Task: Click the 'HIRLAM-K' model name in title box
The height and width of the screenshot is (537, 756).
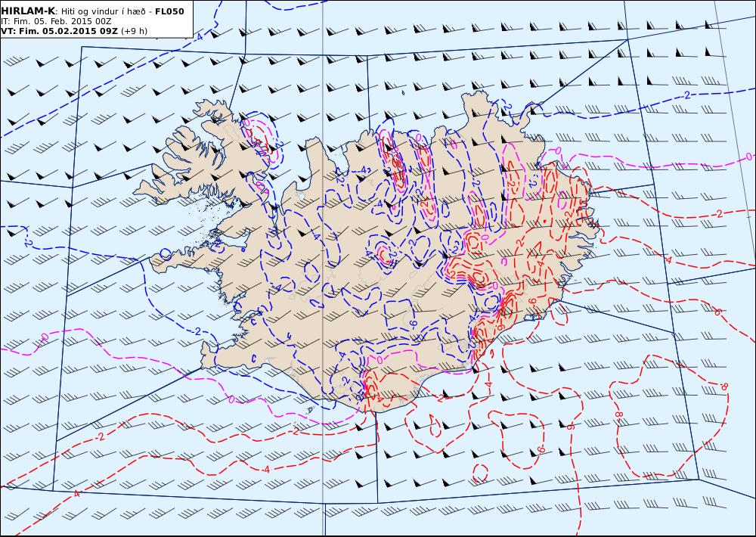Action: pyautogui.click(x=28, y=11)
